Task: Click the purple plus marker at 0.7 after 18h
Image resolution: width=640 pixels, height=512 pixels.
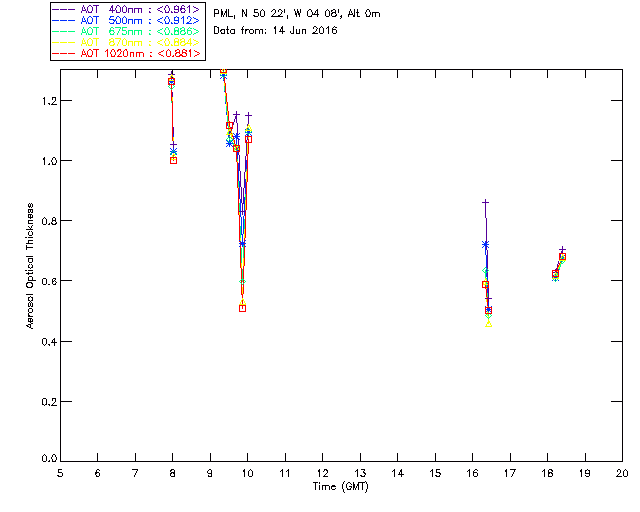Action: [x=562, y=249]
